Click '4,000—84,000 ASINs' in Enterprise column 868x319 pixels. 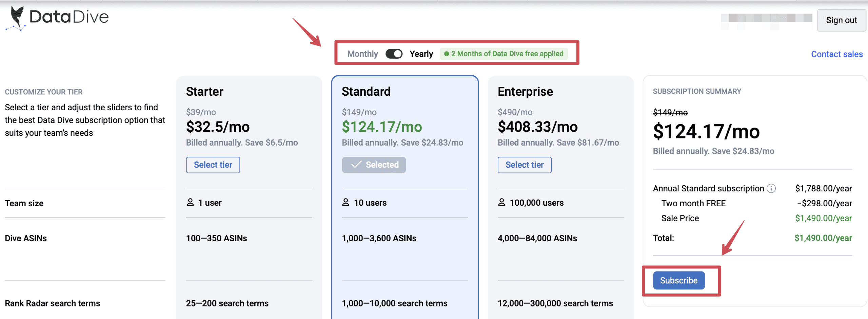(537, 238)
